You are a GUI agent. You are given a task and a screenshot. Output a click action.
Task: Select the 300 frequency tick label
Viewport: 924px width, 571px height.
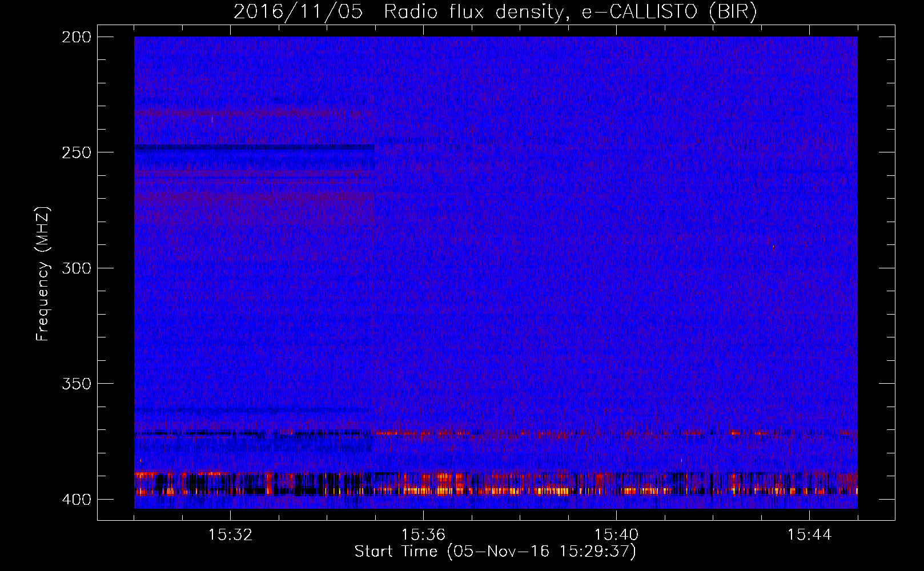77,268
